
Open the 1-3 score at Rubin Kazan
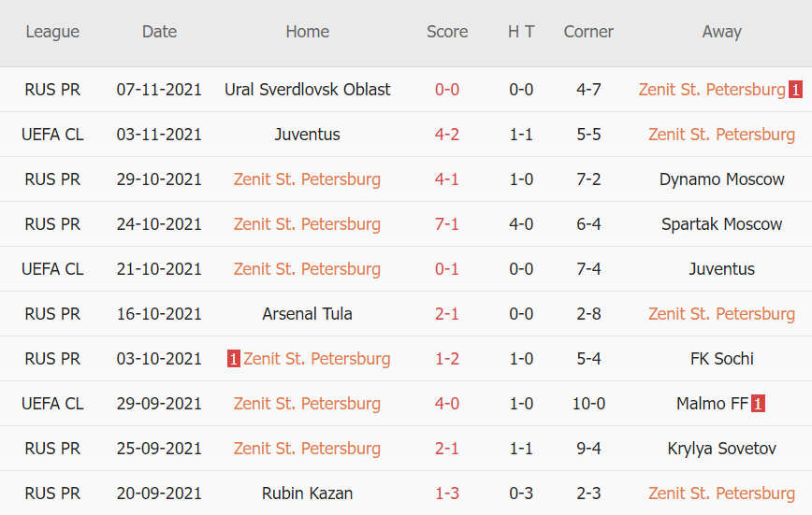click(447, 494)
